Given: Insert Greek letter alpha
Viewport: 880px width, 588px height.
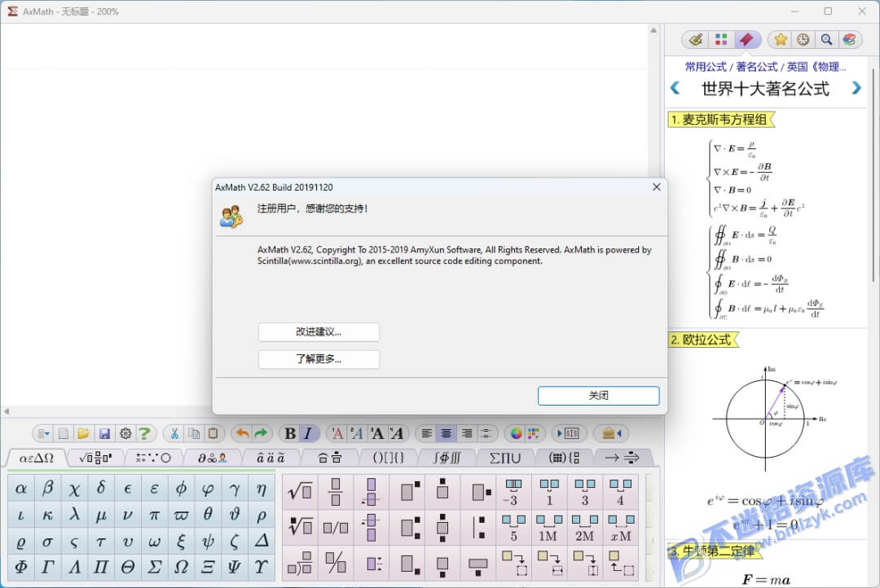Looking at the screenshot, I should (x=21, y=489).
